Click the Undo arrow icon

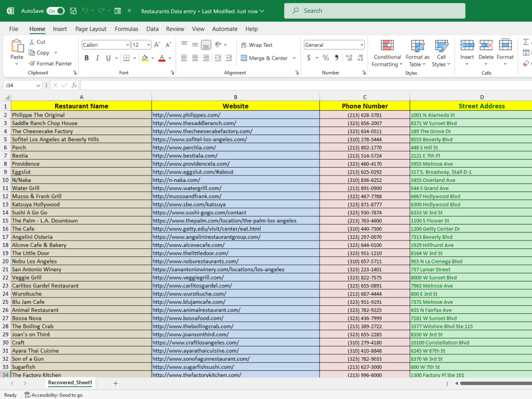point(85,11)
